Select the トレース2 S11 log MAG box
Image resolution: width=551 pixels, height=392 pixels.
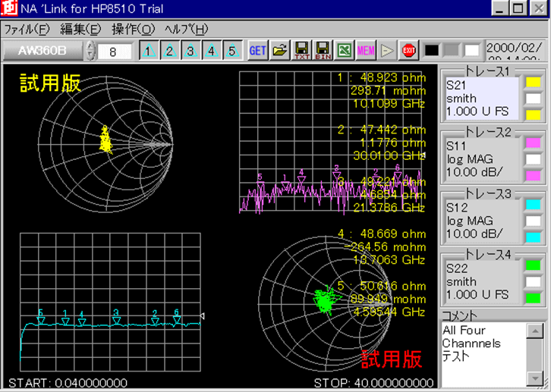click(x=482, y=159)
